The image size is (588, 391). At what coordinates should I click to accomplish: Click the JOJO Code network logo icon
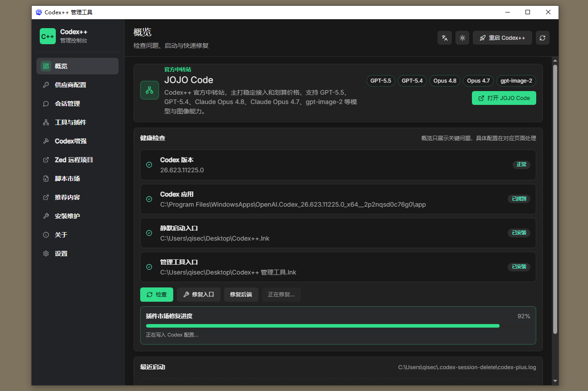pos(150,90)
